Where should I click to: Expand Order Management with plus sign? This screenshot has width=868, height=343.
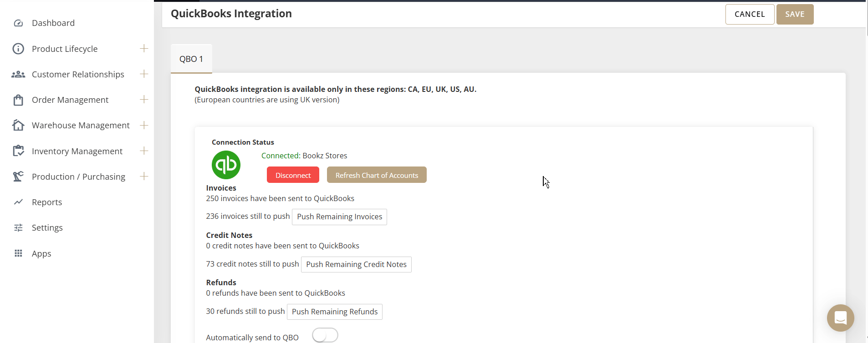pos(144,99)
